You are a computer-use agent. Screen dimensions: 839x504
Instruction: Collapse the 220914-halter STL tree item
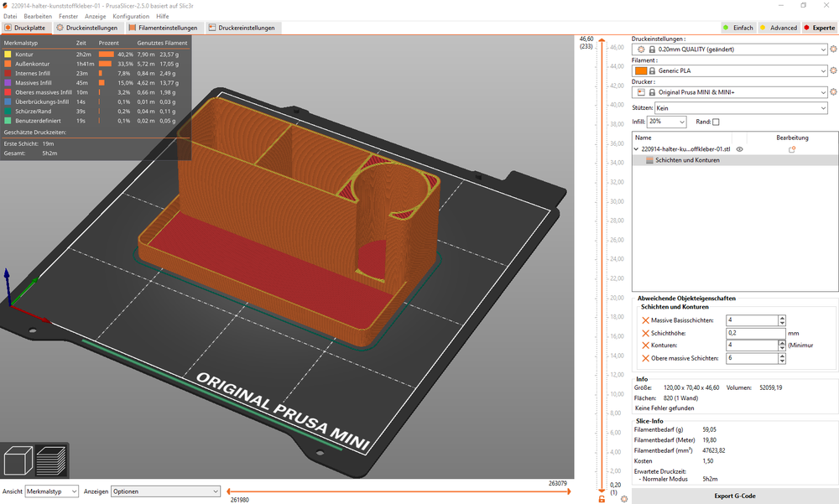(x=636, y=149)
